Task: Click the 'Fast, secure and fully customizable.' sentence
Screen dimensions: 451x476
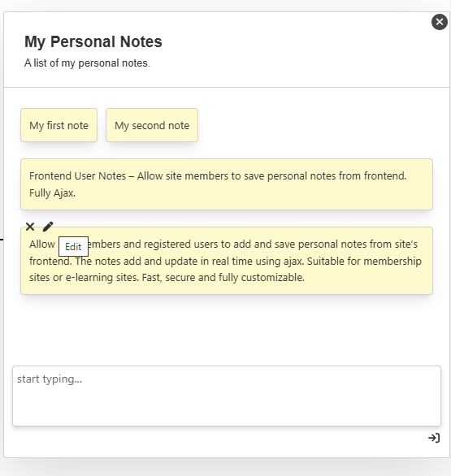Action: tap(223, 278)
